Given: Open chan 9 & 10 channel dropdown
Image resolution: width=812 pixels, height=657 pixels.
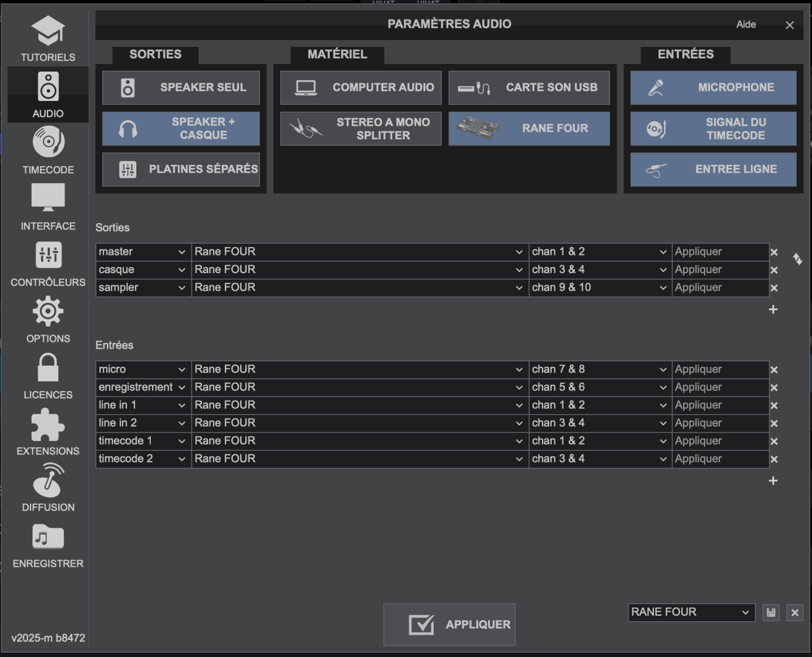Looking at the screenshot, I should 600,287.
